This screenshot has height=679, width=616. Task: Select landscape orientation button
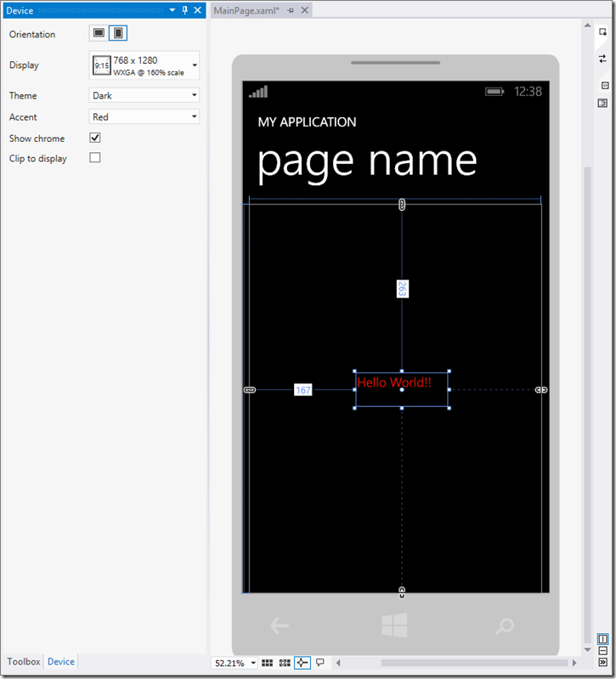click(x=99, y=33)
